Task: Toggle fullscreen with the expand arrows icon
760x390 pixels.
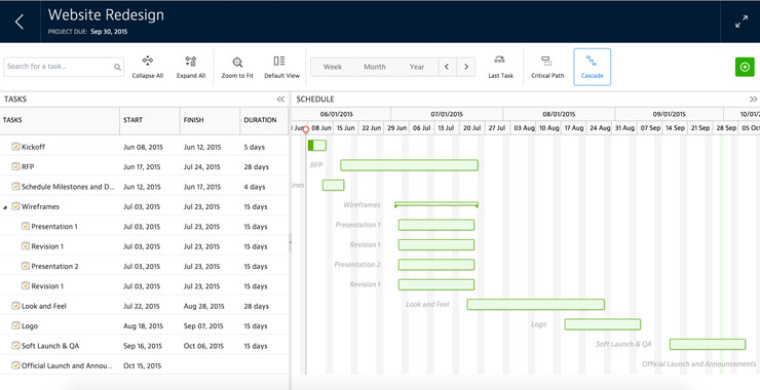Action: [x=741, y=22]
